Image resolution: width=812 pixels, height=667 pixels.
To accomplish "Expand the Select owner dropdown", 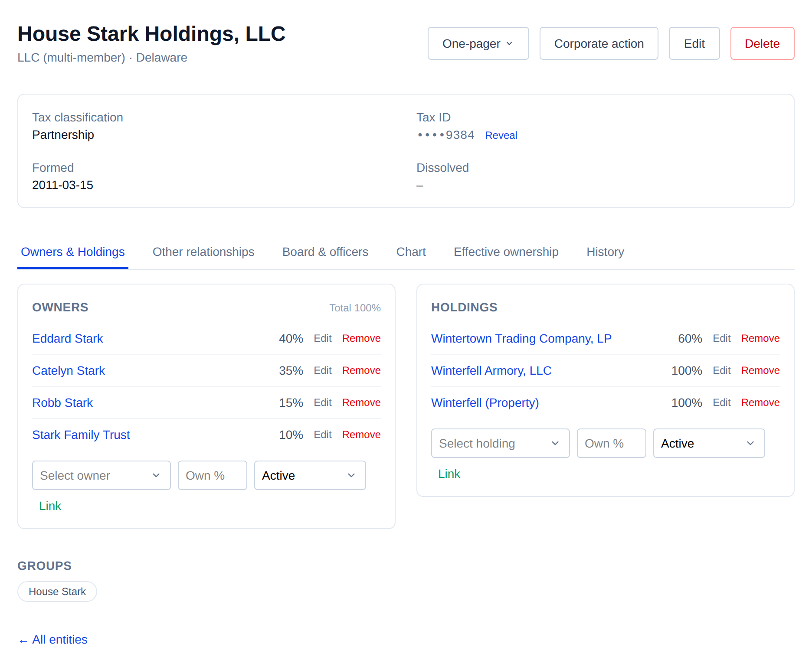I will 101,475.
